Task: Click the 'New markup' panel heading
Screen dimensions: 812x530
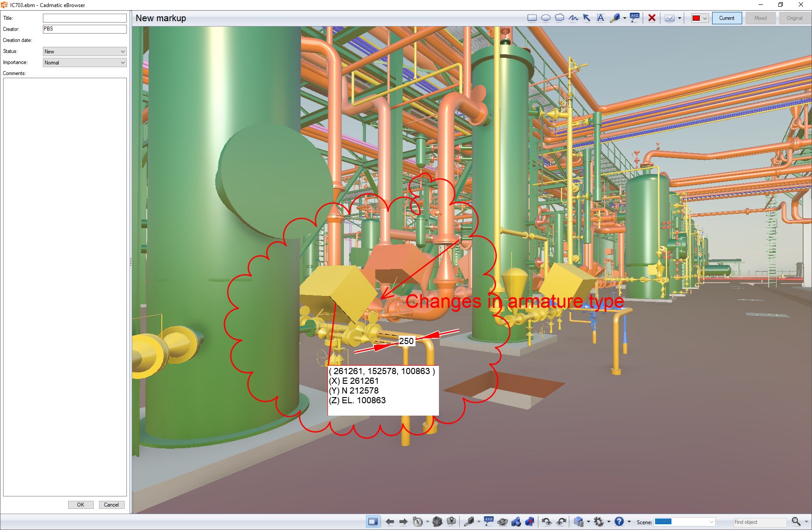Action: tap(161, 18)
